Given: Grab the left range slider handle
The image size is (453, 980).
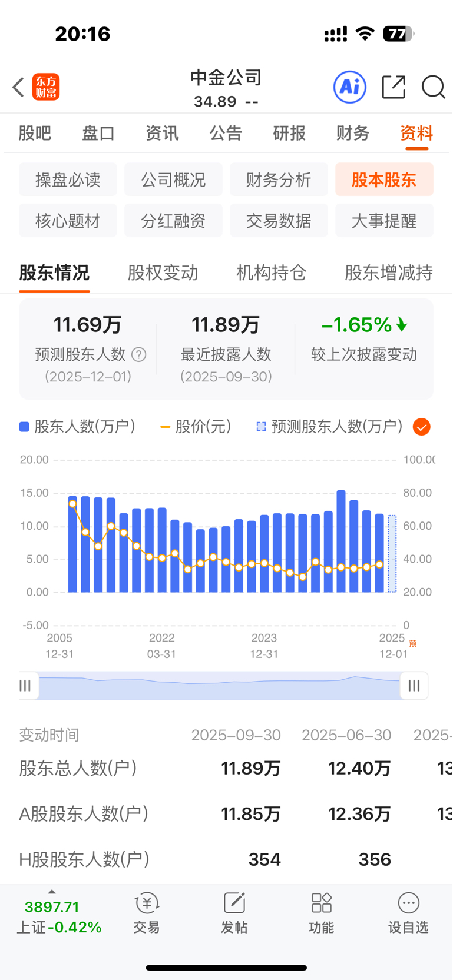Looking at the screenshot, I should tap(26, 686).
